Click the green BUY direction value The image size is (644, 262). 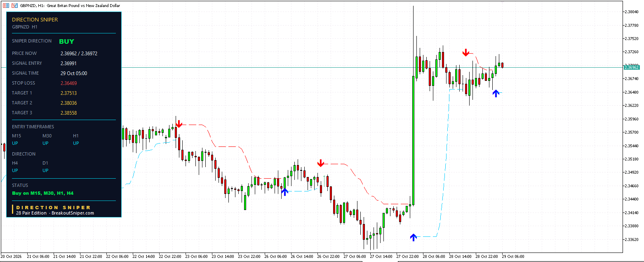pyautogui.click(x=66, y=41)
